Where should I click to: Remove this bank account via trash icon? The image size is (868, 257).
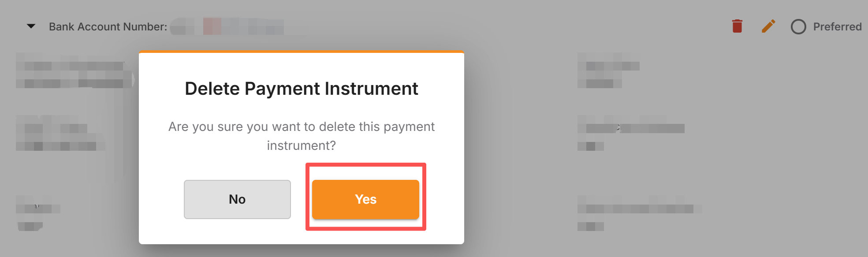[737, 26]
